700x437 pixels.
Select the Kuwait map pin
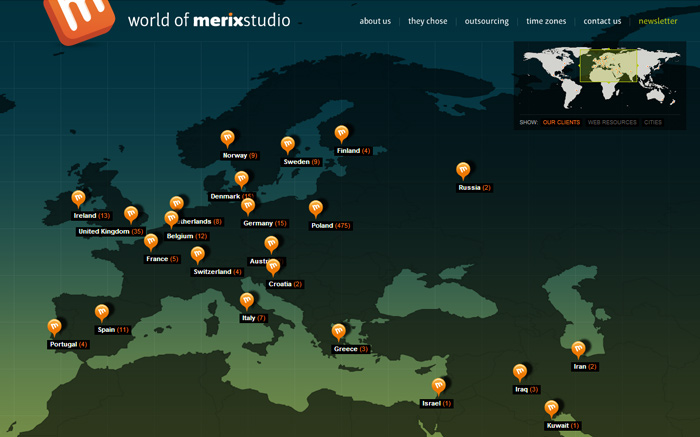pyautogui.click(x=551, y=409)
